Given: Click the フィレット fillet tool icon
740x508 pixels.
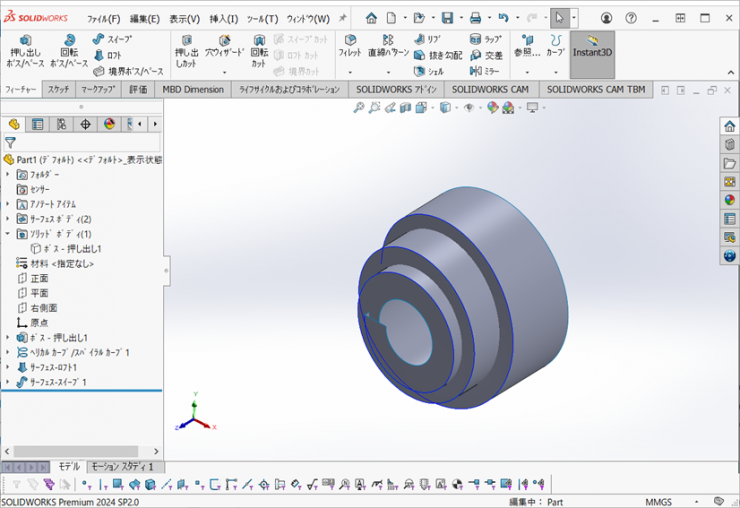Looking at the screenshot, I should [350, 40].
